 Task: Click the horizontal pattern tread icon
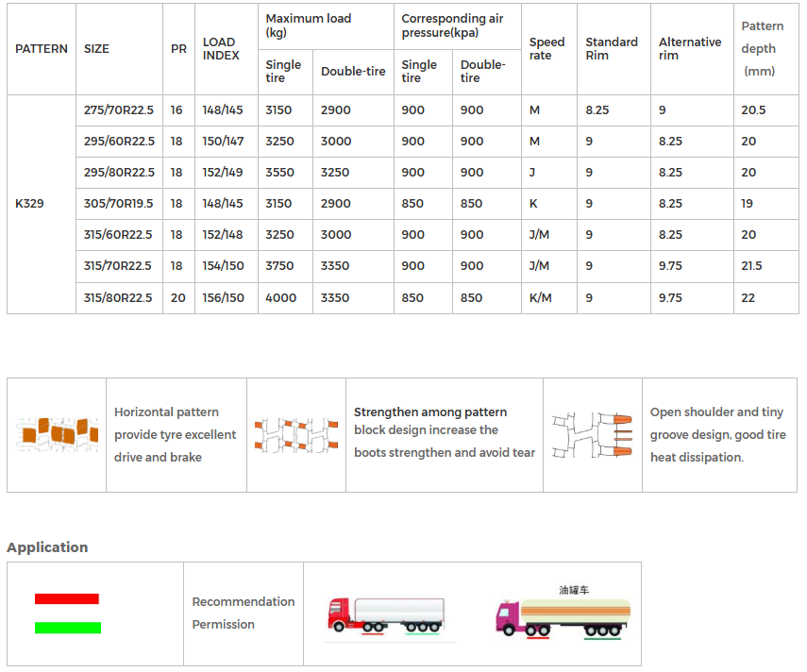click(58, 435)
